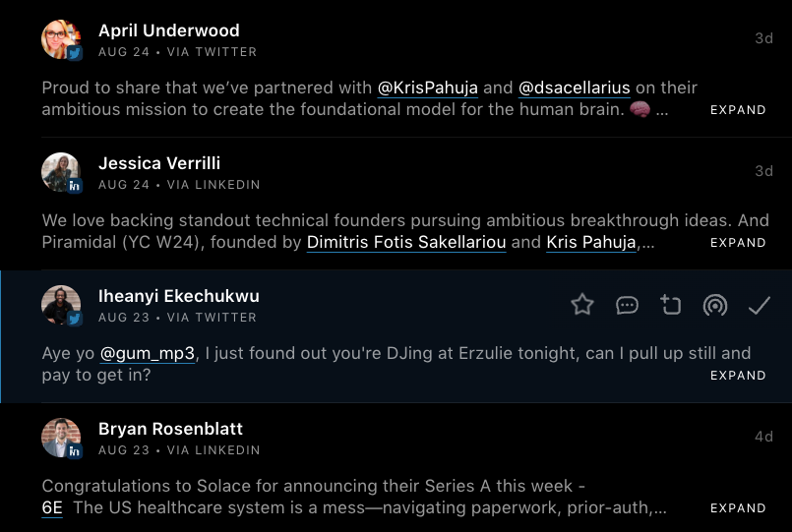Viewport: 792px width, 532px height.
Task: Click LinkedIn badge on Bryan Rosenblatt's avatar
Action: 74,451
